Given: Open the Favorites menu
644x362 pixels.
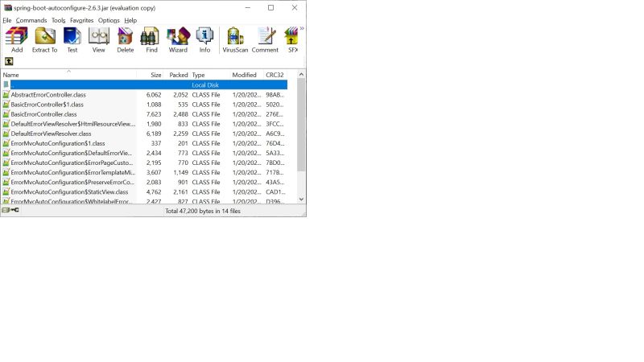Looking at the screenshot, I should pos(82,20).
